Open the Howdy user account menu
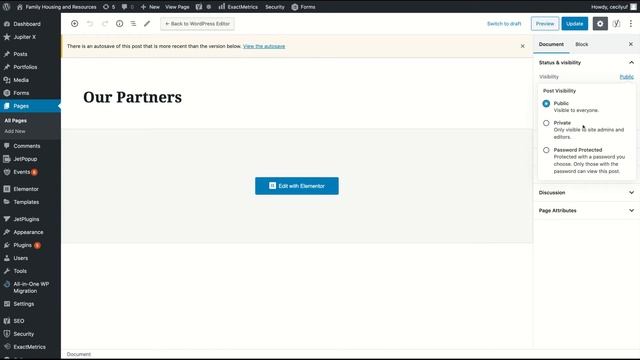This screenshot has width=640, height=360. (614, 7)
